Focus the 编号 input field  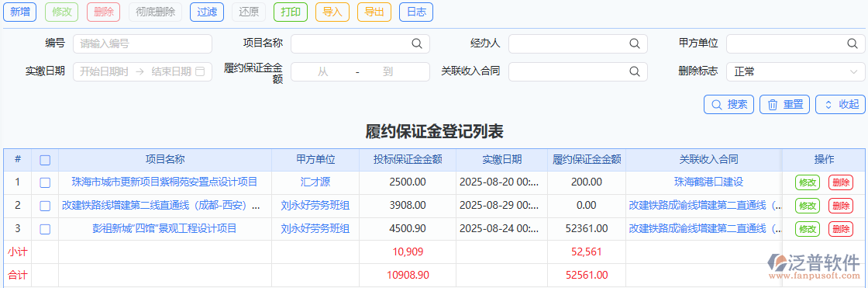tap(143, 43)
